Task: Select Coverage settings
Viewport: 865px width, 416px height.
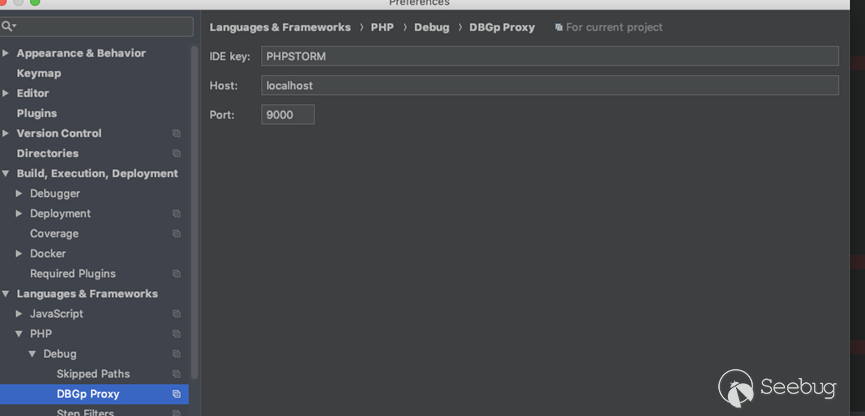Action: 54,233
